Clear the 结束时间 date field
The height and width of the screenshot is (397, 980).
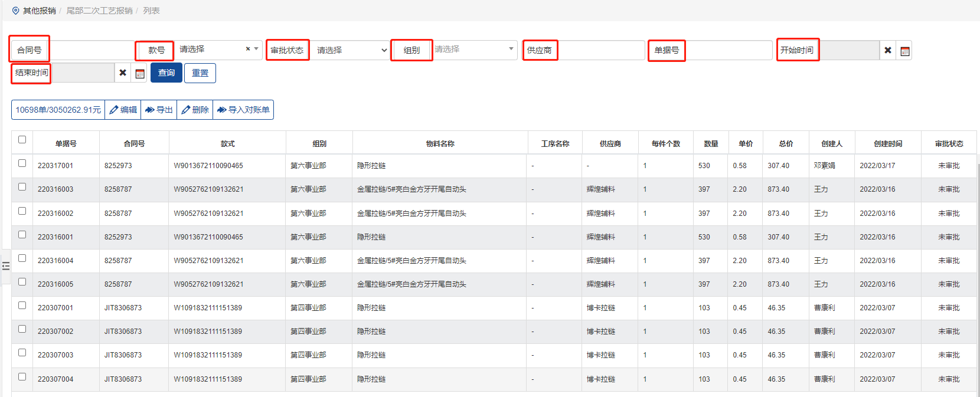click(x=123, y=73)
